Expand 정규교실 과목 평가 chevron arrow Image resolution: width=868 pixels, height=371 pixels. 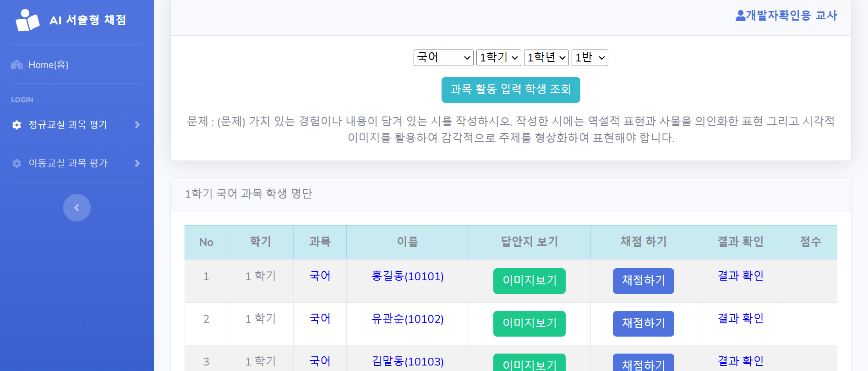[x=137, y=125]
